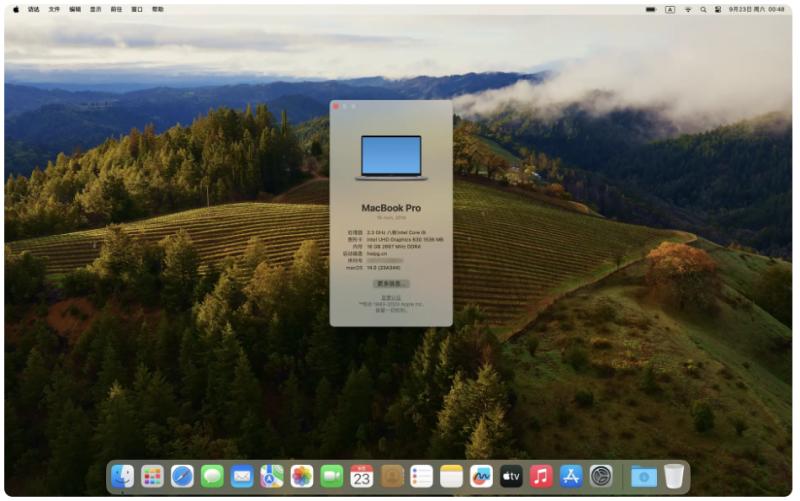
Task: Open the Help (帮助) menu
Action: [158, 9]
